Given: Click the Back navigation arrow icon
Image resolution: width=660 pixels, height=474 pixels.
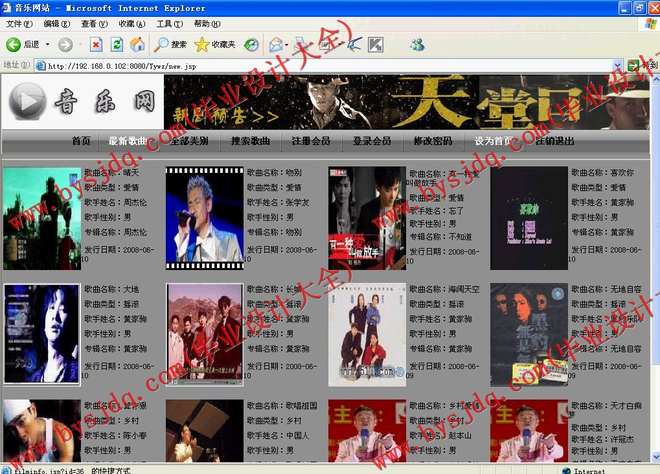Looking at the screenshot, I should coord(14,44).
